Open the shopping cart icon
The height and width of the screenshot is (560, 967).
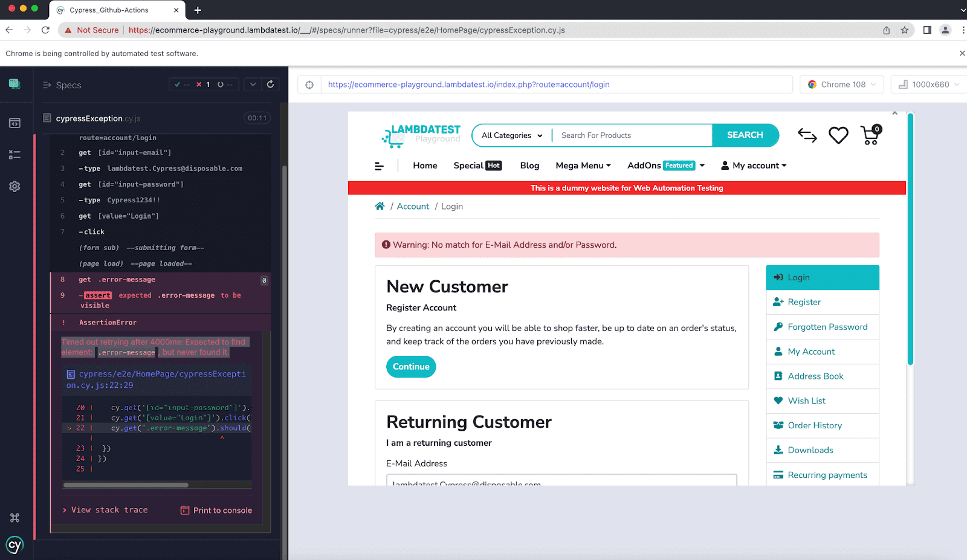[870, 135]
